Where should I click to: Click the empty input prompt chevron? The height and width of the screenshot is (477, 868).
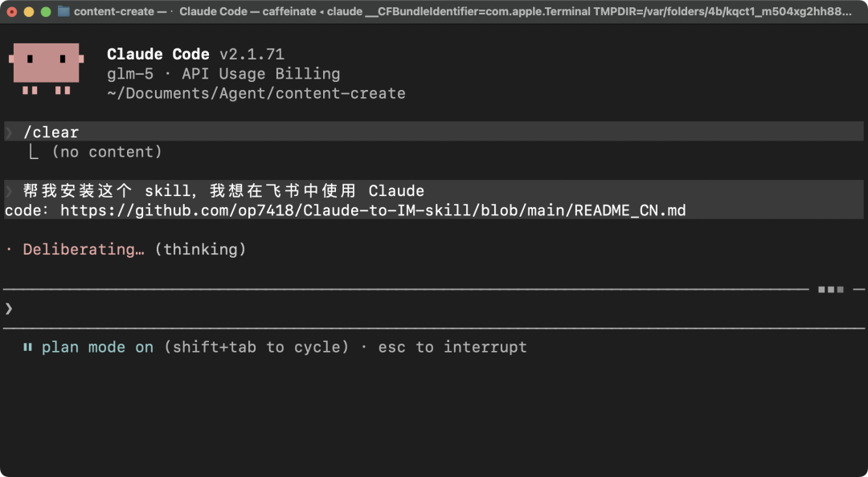(x=9, y=308)
